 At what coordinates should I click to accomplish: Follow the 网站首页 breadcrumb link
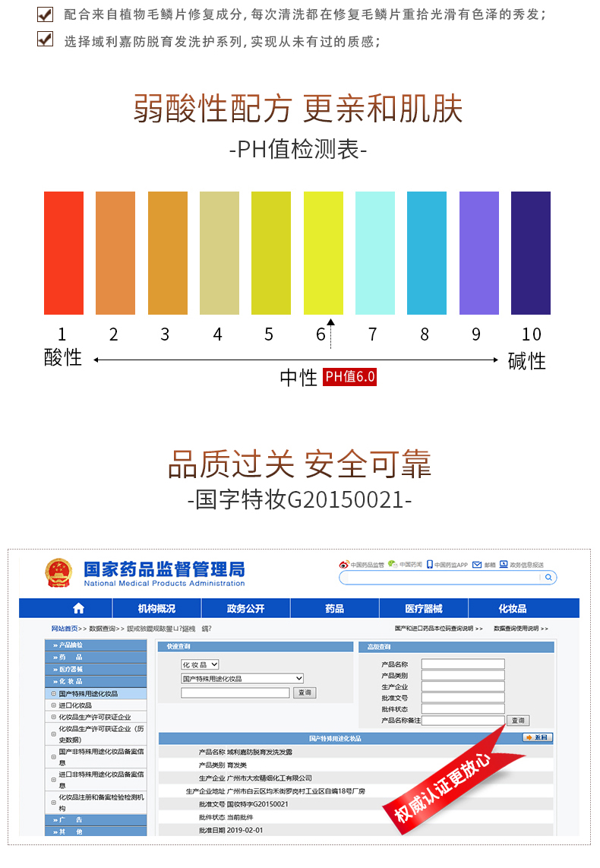(x=65, y=629)
